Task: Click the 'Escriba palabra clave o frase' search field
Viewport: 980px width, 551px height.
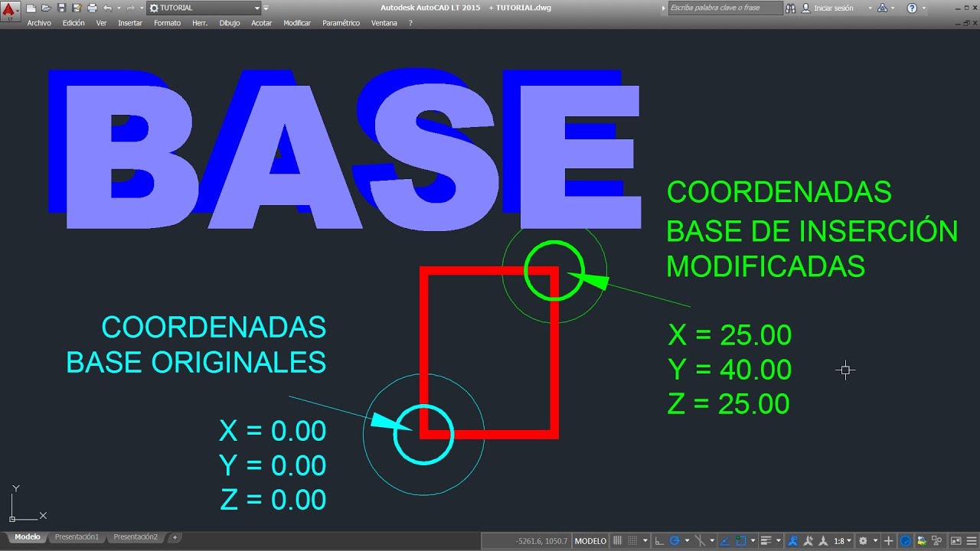Action: (725, 8)
